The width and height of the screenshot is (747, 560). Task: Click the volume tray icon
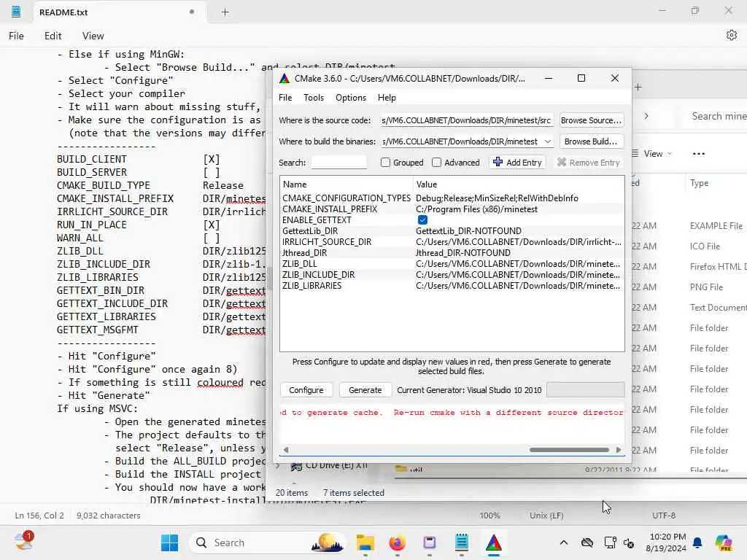point(629,543)
